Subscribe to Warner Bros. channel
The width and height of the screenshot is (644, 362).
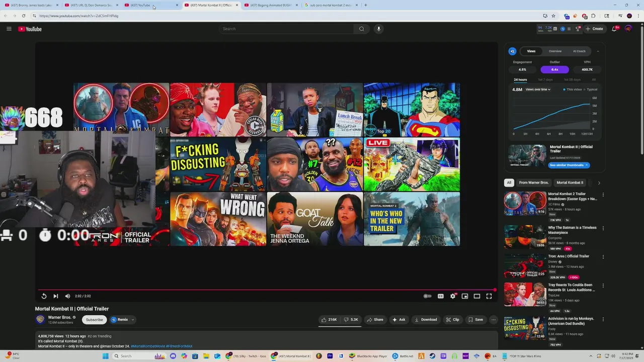point(94,319)
